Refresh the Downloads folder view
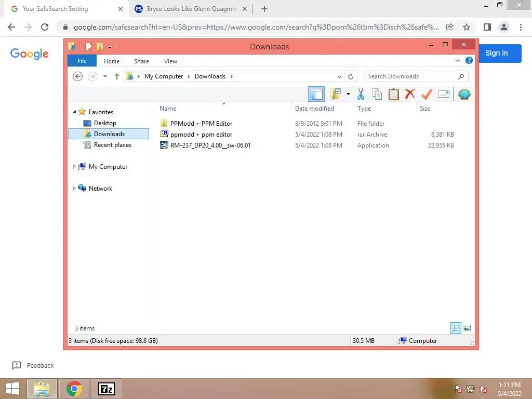The width and height of the screenshot is (532, 399). click(351, 76)
